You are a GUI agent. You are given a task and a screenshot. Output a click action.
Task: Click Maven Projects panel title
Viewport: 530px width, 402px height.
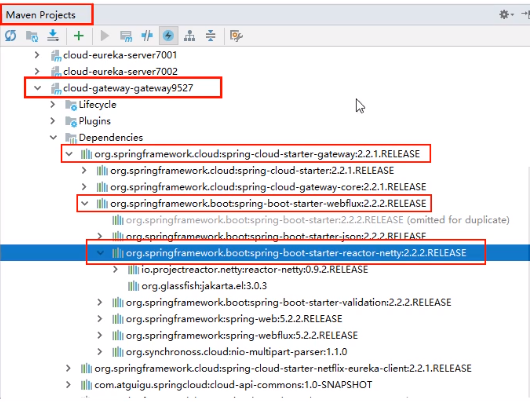click(41, 15)
